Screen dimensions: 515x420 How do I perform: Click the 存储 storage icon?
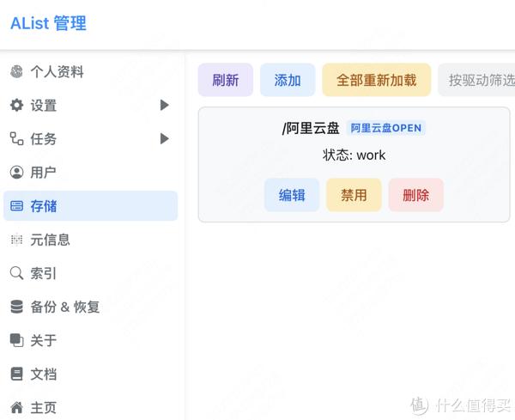click(16, 206)
